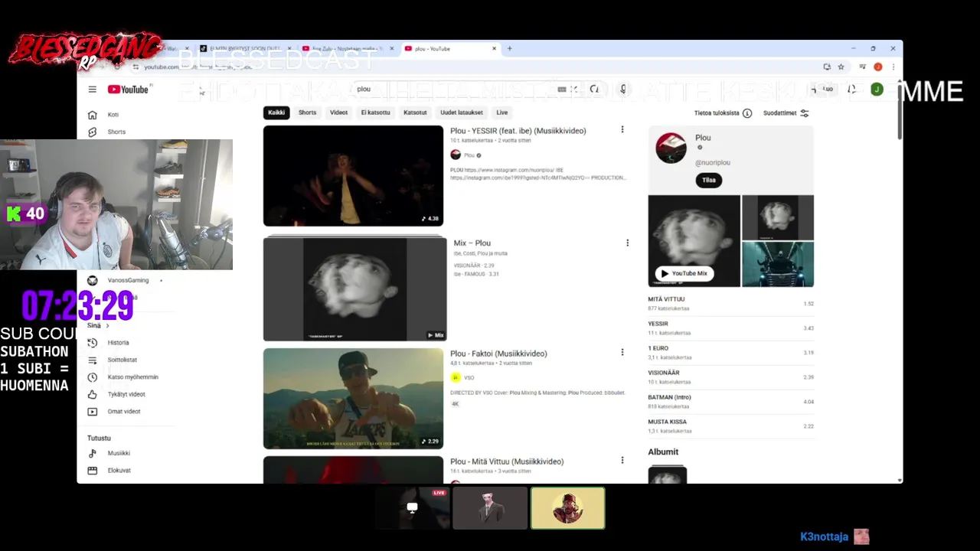Screen dimensions: 980x551
Task: Open Suodattimet filters
Action: point(786,113)
